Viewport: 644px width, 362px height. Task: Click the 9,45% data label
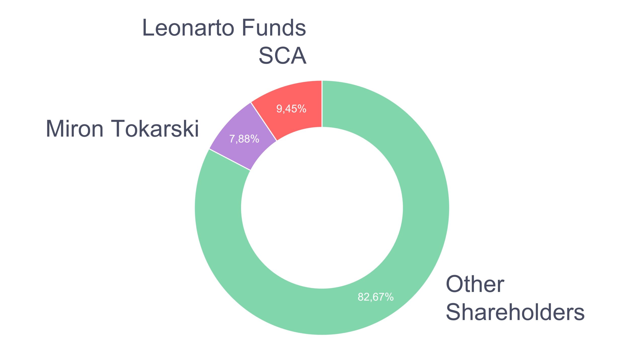(291, 109)
